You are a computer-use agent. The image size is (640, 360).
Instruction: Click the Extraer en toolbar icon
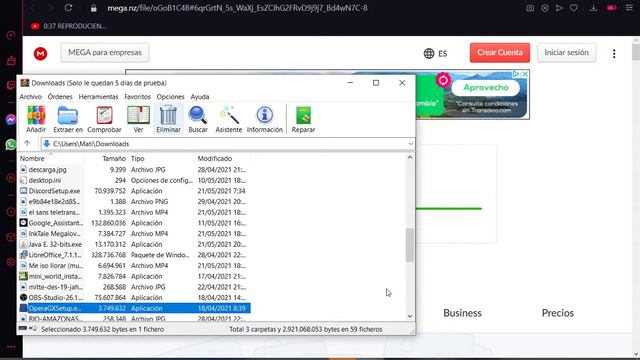click(x=68, y=119)
